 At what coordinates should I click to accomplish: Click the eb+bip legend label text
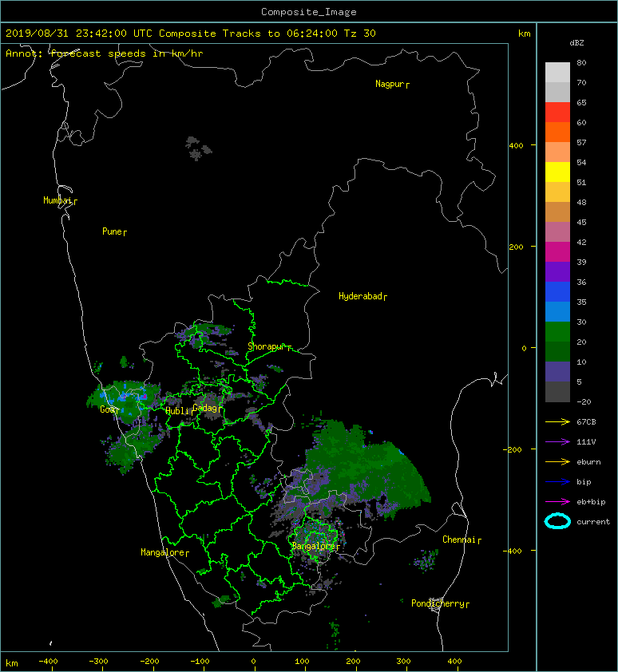591,502
